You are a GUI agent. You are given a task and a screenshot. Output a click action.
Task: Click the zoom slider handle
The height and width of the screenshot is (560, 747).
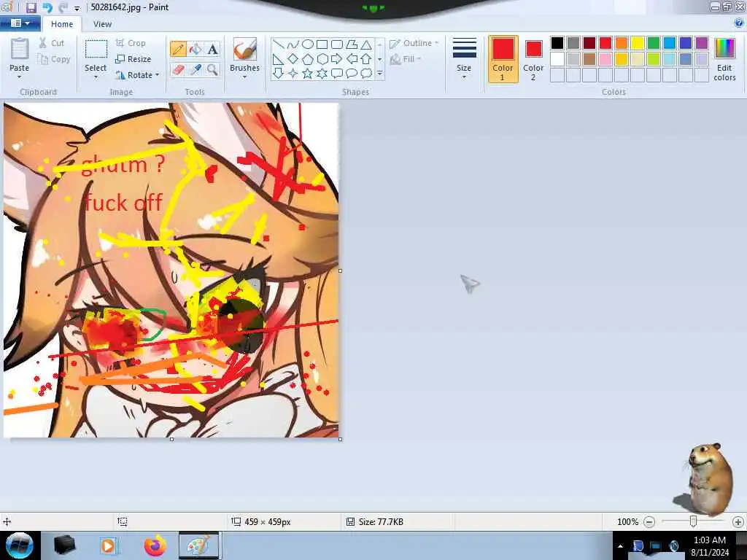[x=694, y=522]
